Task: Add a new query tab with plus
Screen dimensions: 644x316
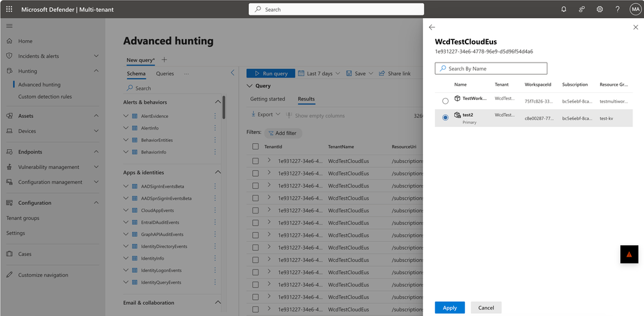Action: coord(164,59)
